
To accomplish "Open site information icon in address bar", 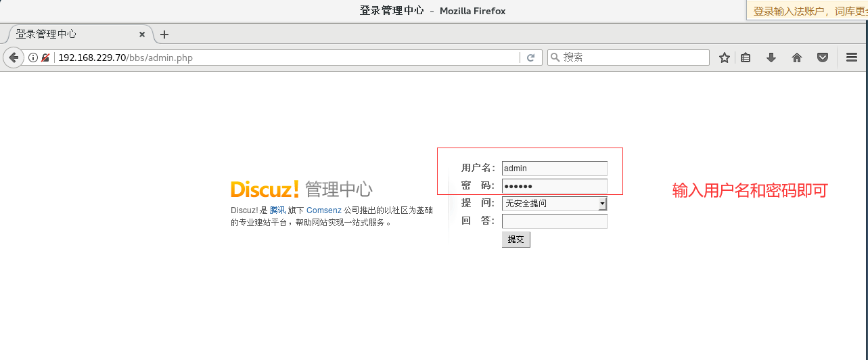I will click(32, 58).
